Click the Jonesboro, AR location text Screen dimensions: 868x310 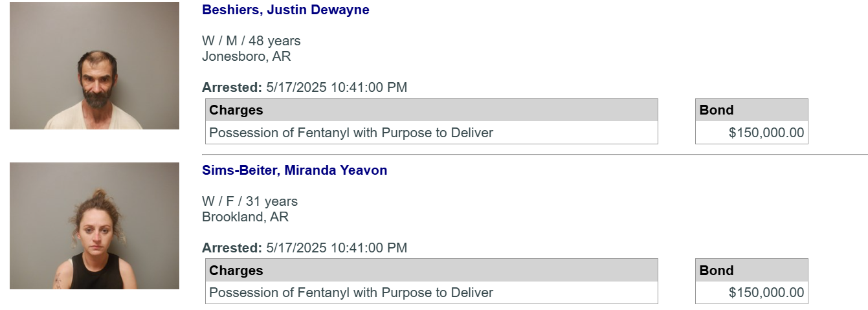[x=247, y=56]
